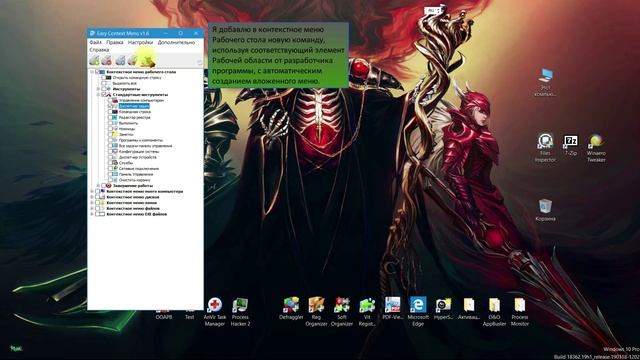Tick the Службы checkbox

click(110, 163)
